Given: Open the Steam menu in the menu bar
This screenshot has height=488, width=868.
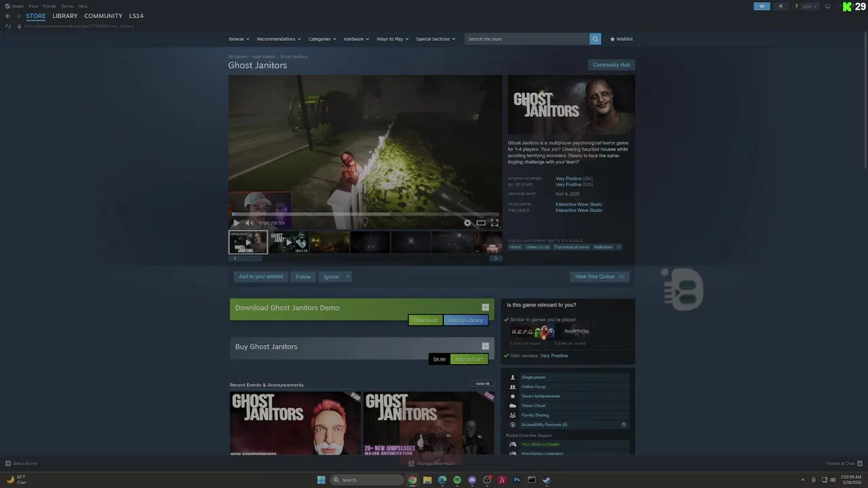Looking at the screenshot, I should (x=15, y=6).
